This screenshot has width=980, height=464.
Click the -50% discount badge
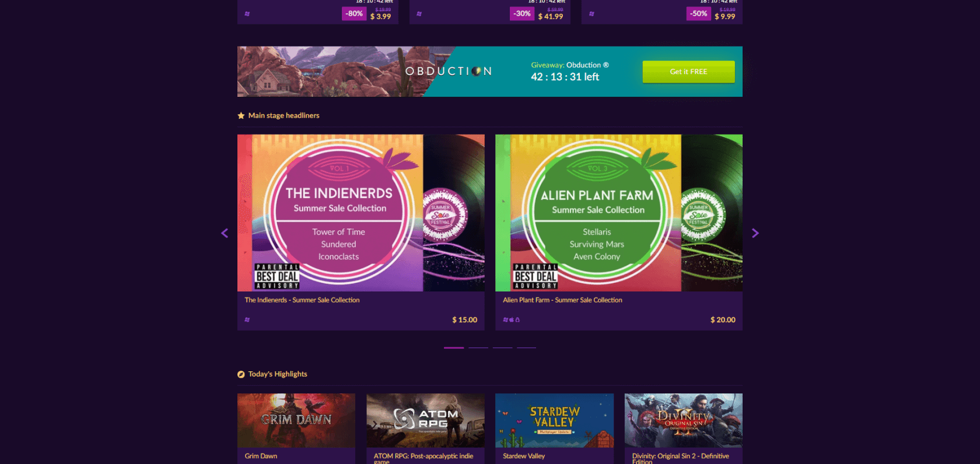pos(698,13)
